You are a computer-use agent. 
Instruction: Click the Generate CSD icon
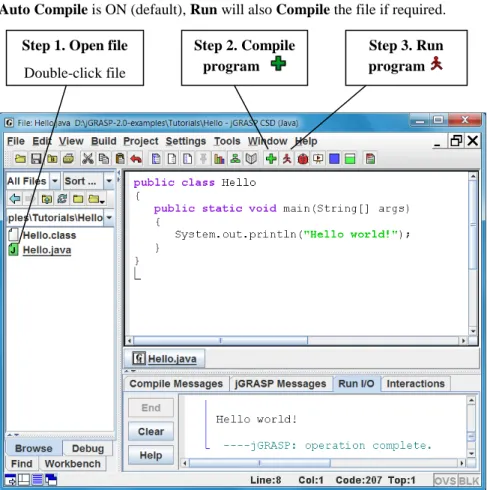point(156,159)
